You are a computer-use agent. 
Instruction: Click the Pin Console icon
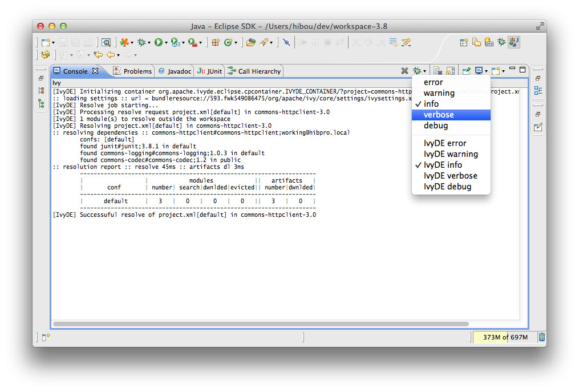466,71
